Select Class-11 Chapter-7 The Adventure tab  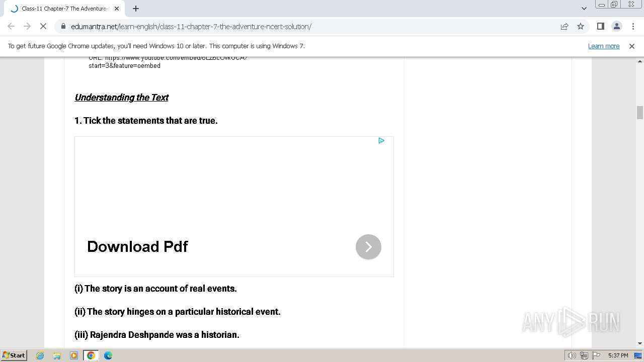click(x=64, y=9)
